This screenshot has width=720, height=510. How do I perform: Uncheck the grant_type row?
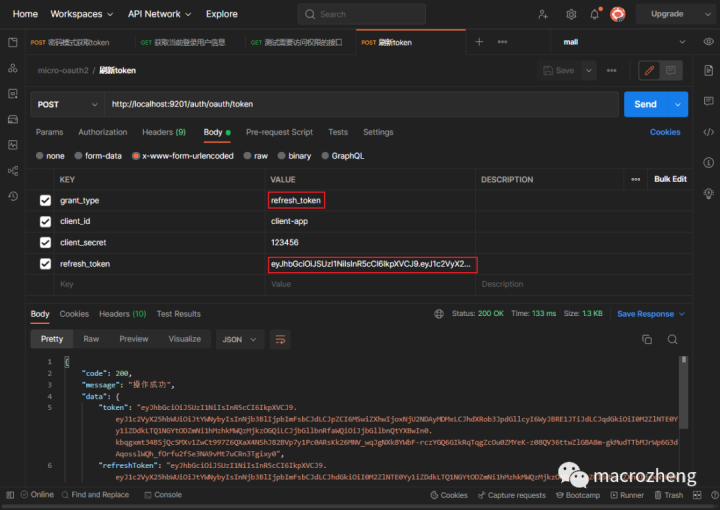(x=45, y=201)
